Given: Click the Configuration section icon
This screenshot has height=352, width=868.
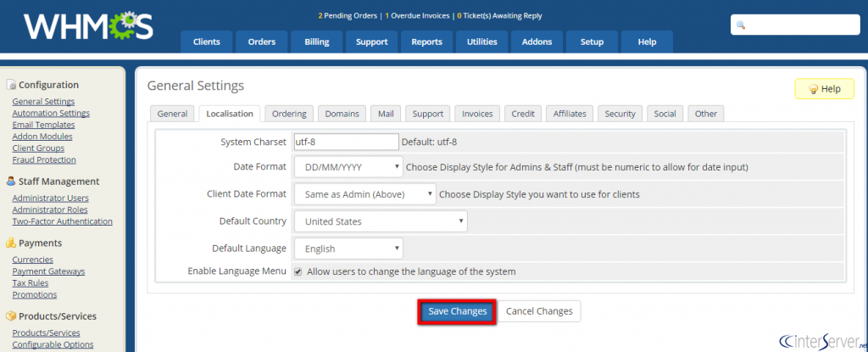Looking at the screenshot, I should 11,85.
